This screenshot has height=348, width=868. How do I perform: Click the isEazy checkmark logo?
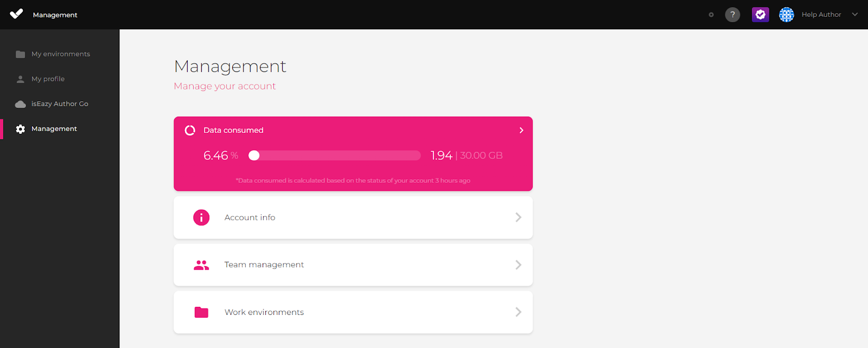point(16,14)
